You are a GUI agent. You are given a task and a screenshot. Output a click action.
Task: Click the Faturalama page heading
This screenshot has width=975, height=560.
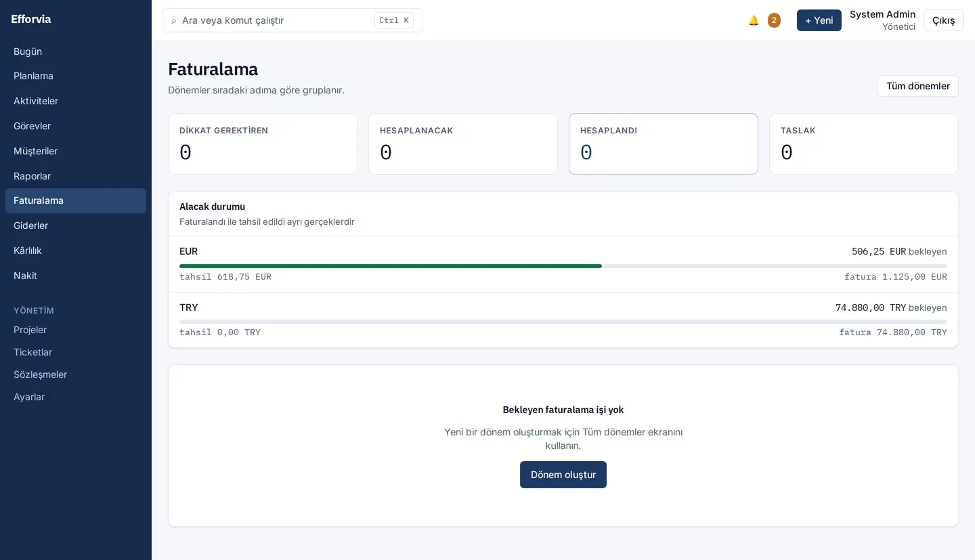[x=213, y=69]
